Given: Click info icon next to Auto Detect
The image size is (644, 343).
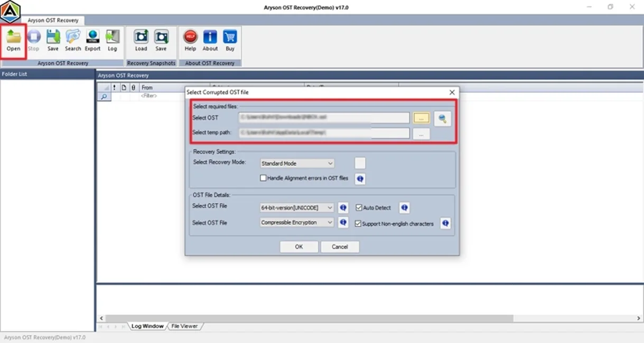Looking at the screenshot, I should 404,208.
